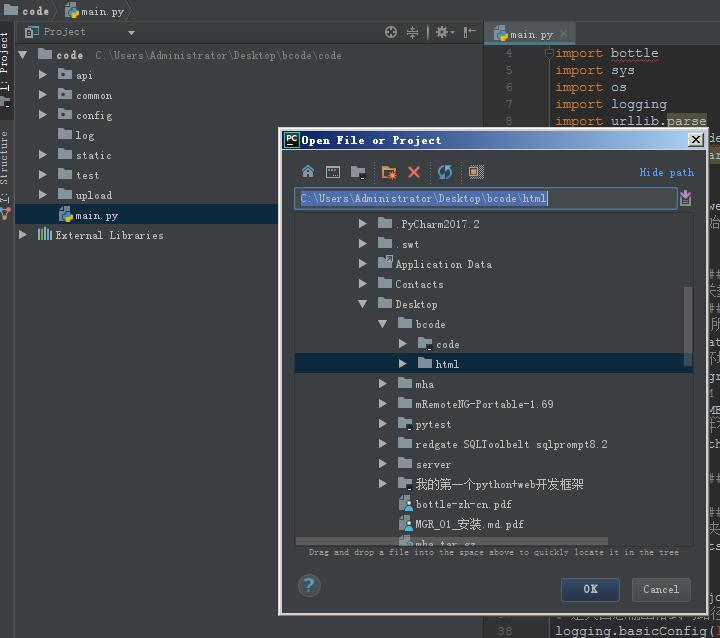
Task: Click the Hide Project panel icon
Action: coord(469,32)
